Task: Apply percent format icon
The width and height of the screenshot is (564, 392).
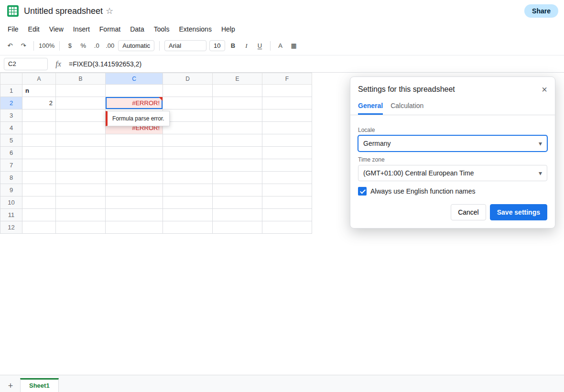Action: (83, 46)
